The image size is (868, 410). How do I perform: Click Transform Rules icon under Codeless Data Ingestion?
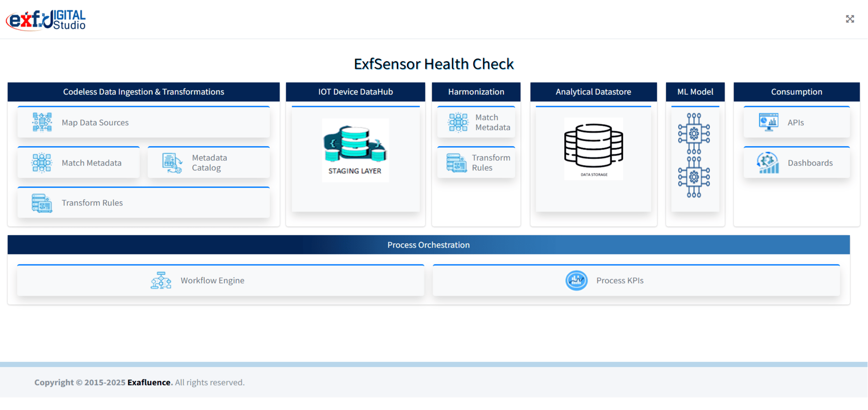pos(42,203)
